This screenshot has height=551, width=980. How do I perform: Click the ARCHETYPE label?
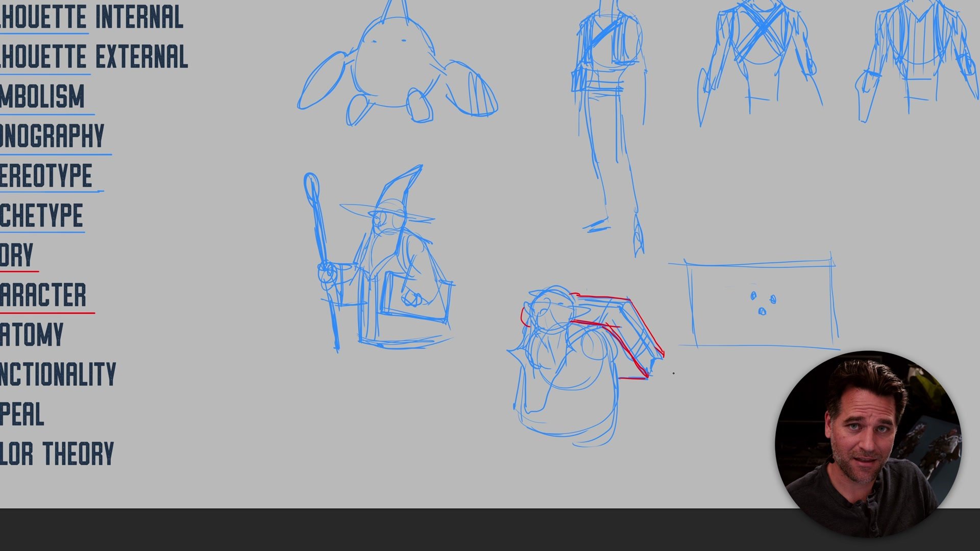click(41, 216)
